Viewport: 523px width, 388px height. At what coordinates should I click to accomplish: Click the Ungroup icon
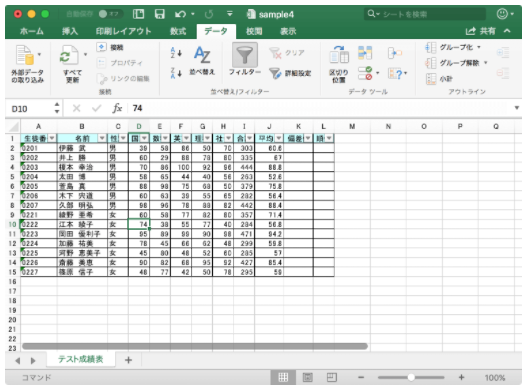pyautogui.click(x=431, y=63)
